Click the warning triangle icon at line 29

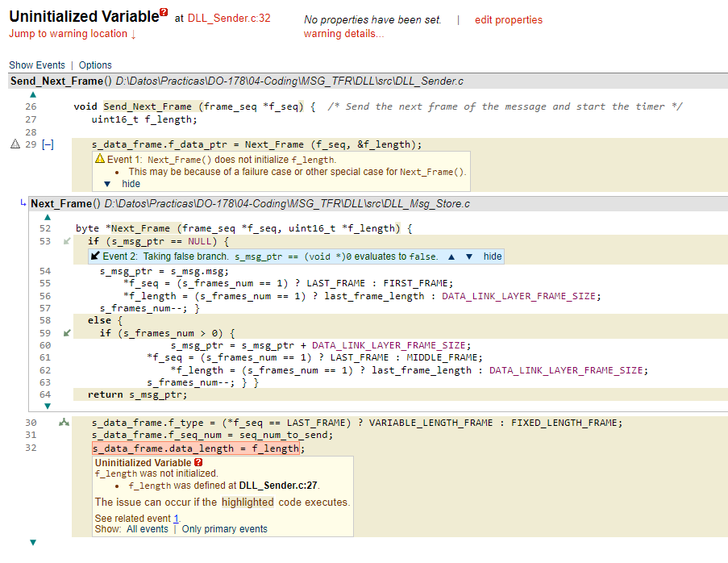tap(15, 145)
